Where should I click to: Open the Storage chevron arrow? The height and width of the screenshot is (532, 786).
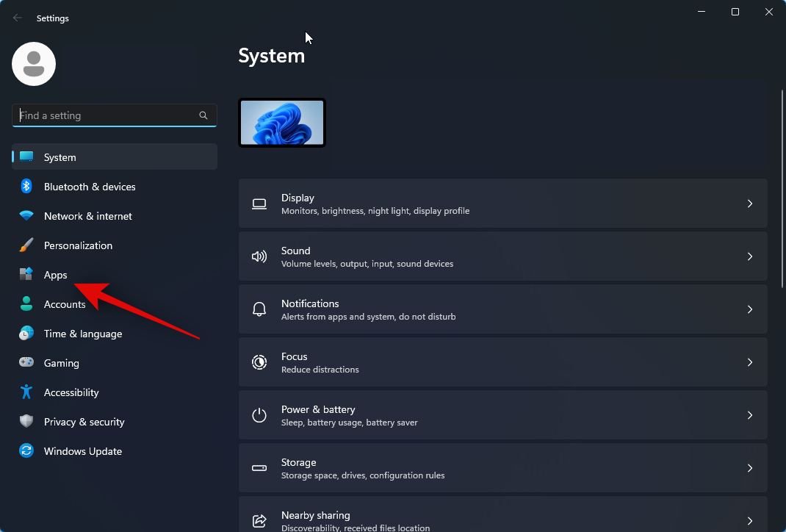750,468
